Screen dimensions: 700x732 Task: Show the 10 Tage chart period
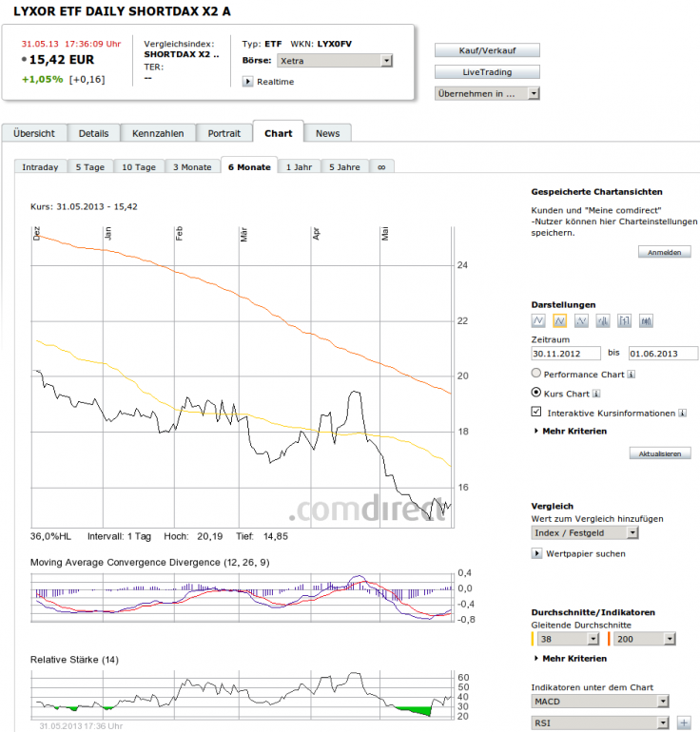click(x=139, y=166)
